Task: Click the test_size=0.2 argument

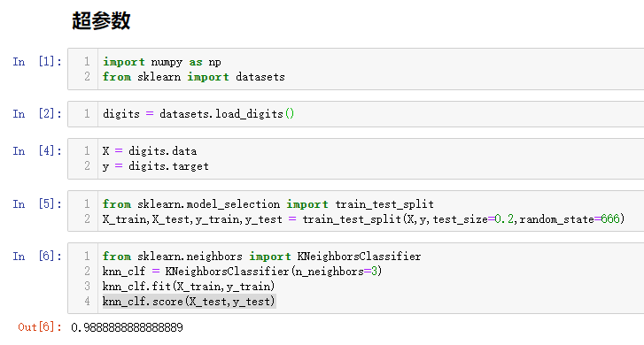Action: pos(473,219)
